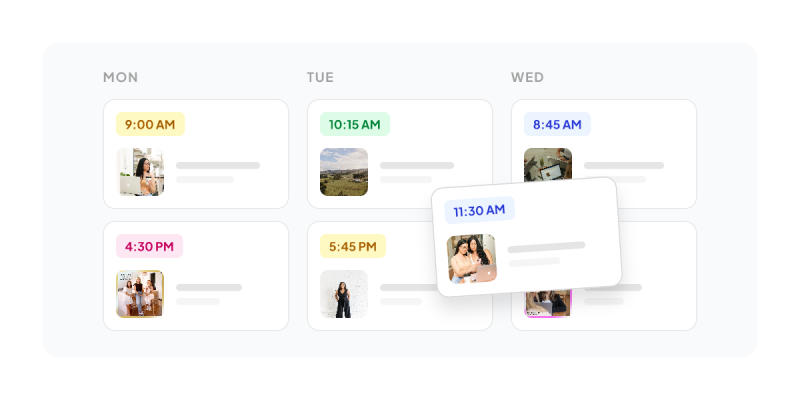Click the title placeholder on 11:30 AM card
This screenshot has width=800, height=400.
point(546,247)
